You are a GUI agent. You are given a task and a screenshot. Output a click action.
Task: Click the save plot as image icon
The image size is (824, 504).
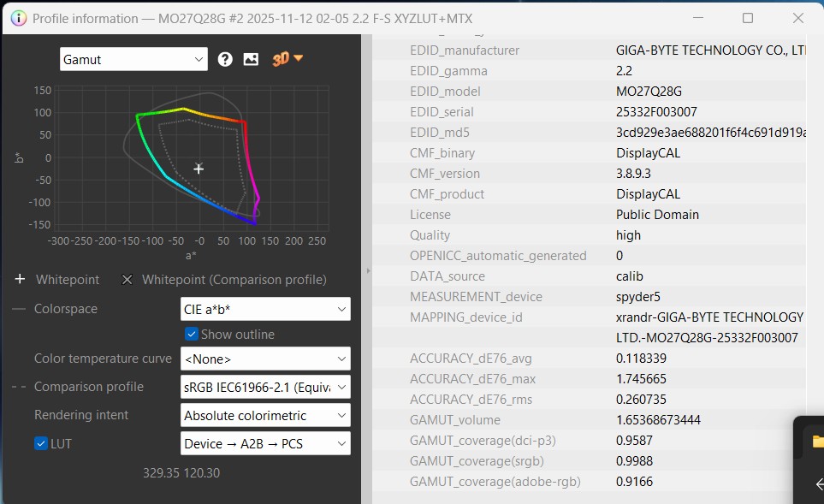[249, 59]
